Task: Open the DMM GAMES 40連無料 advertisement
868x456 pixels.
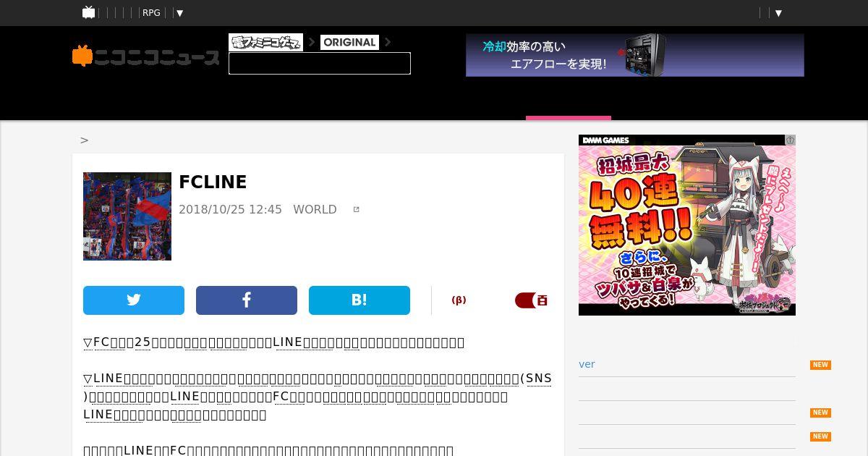Action: pos(687,225)
